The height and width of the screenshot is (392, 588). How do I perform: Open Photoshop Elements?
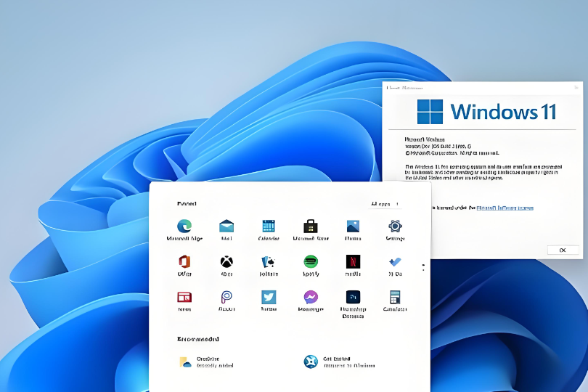pyautogui.click(x=353, y=304)
